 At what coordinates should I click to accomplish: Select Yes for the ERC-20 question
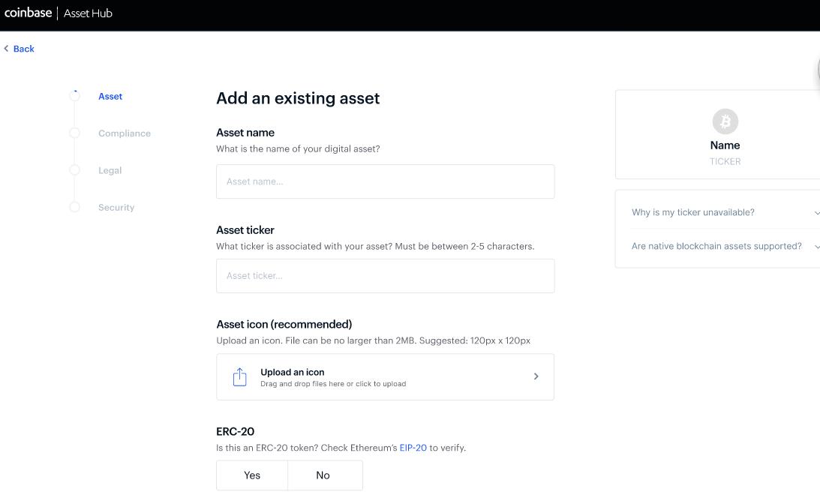pos(251,475)
